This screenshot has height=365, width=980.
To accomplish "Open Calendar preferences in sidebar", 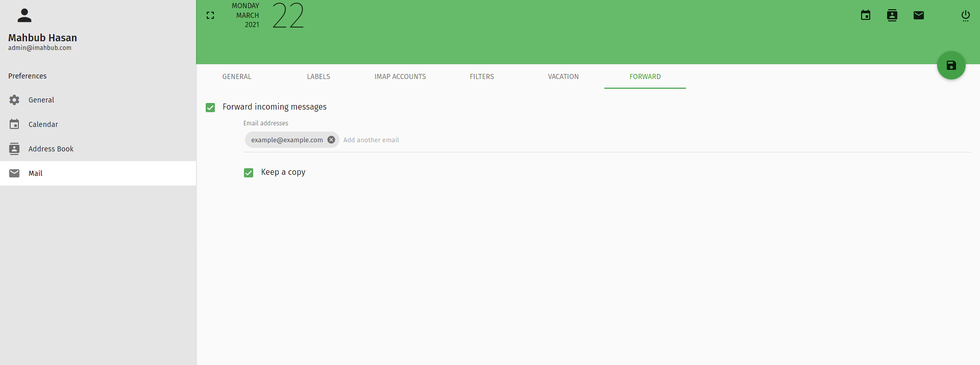I will click(98, 124).
